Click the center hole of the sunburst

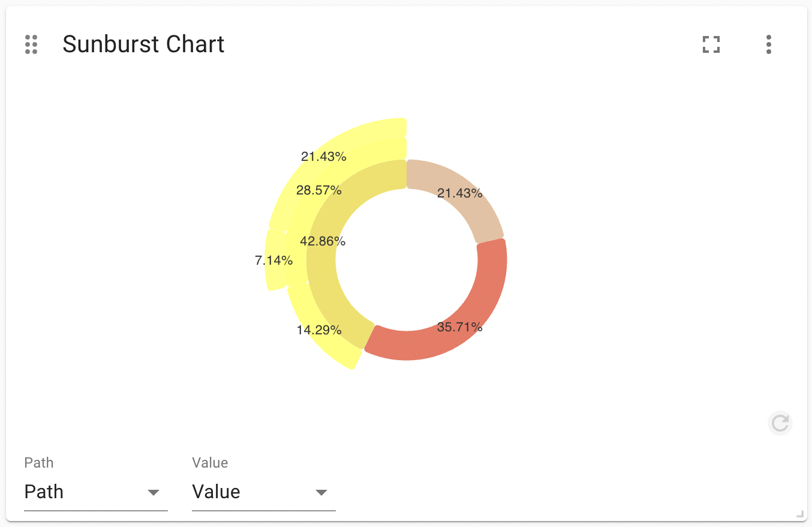click(407, 260)
